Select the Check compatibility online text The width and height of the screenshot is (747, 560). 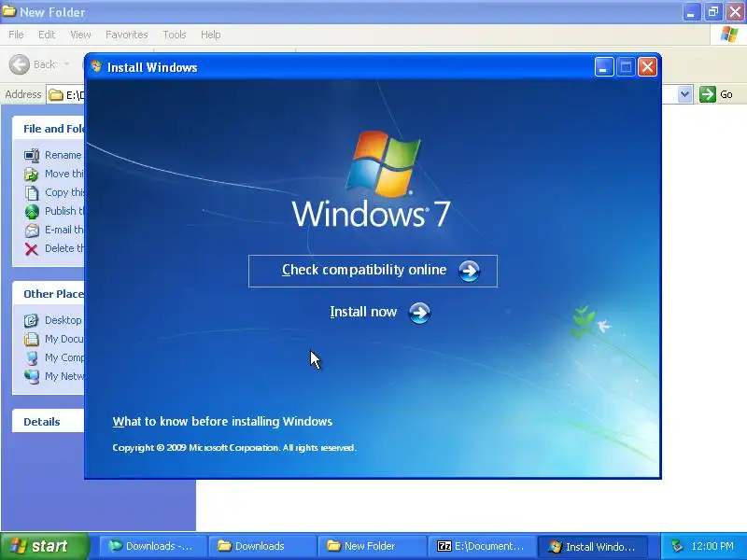(x=364, y=270)
